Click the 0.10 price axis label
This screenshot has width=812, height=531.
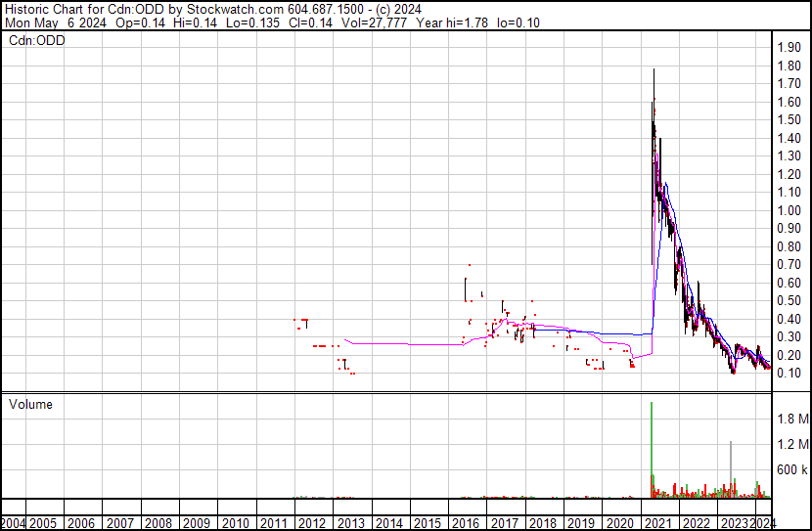789,373
